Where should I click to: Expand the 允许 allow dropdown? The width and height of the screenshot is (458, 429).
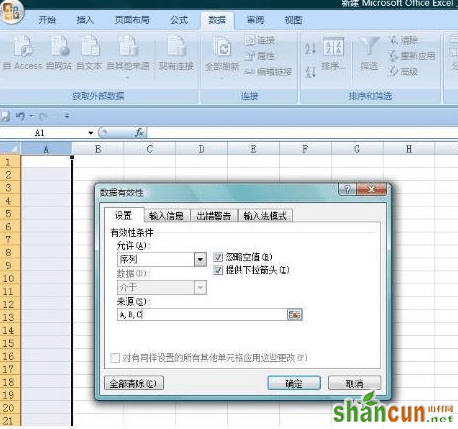tap(200, 259)
